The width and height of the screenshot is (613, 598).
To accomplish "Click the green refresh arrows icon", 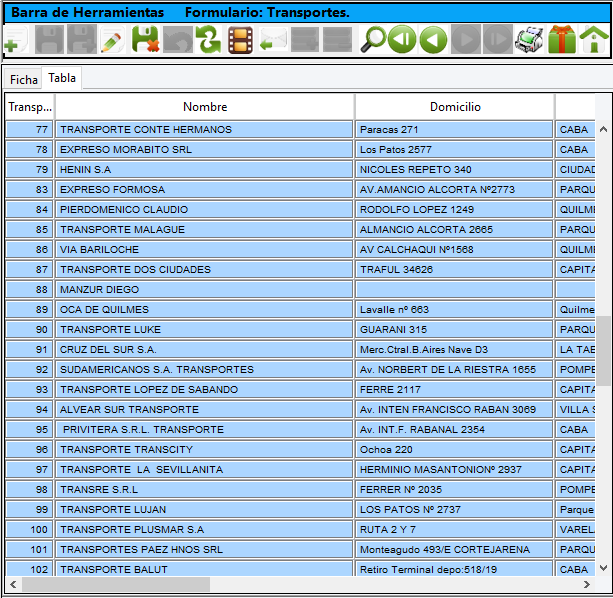I will [x=208, y=39].
